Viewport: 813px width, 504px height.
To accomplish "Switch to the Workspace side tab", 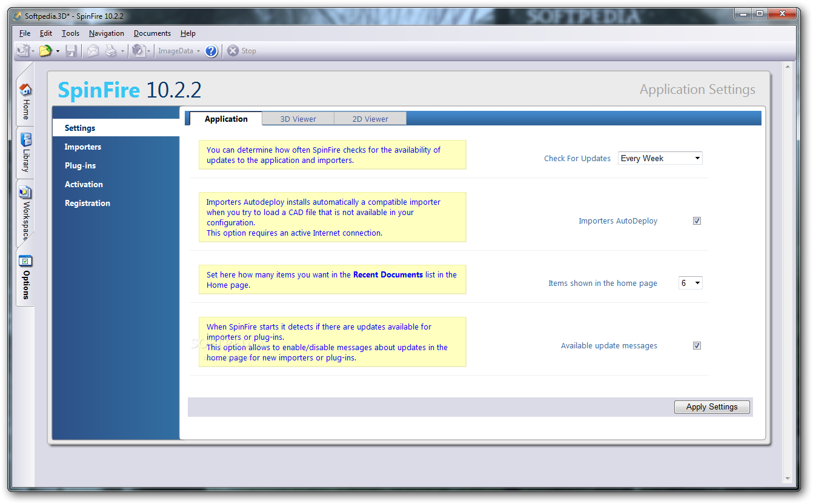I will pyautogui.click(x=25, y=213).
